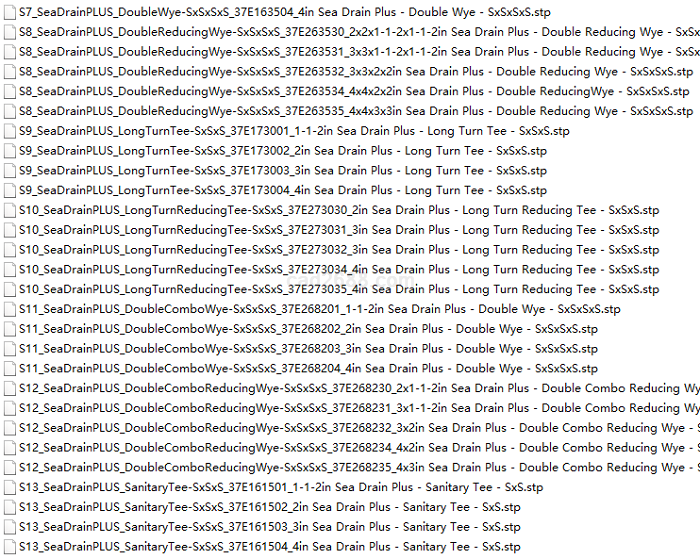
Task: Click file icon of S13 SanitaryTee 37E161501
Action: click(x=10, y=487)
